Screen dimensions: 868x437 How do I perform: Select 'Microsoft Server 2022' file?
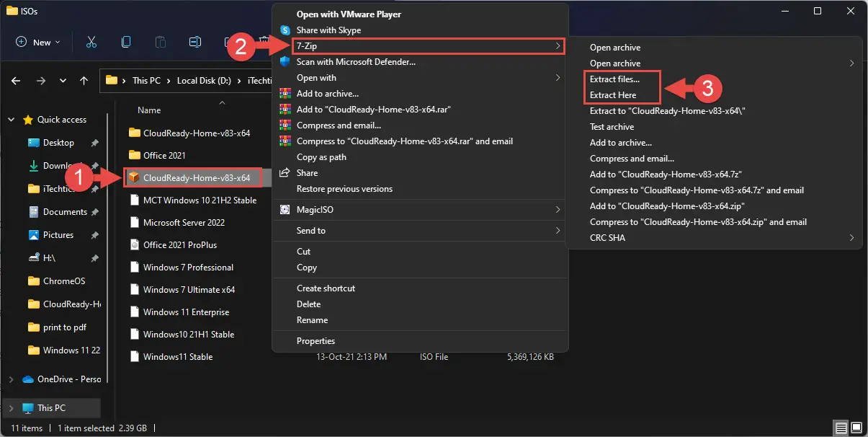(184, 223)
